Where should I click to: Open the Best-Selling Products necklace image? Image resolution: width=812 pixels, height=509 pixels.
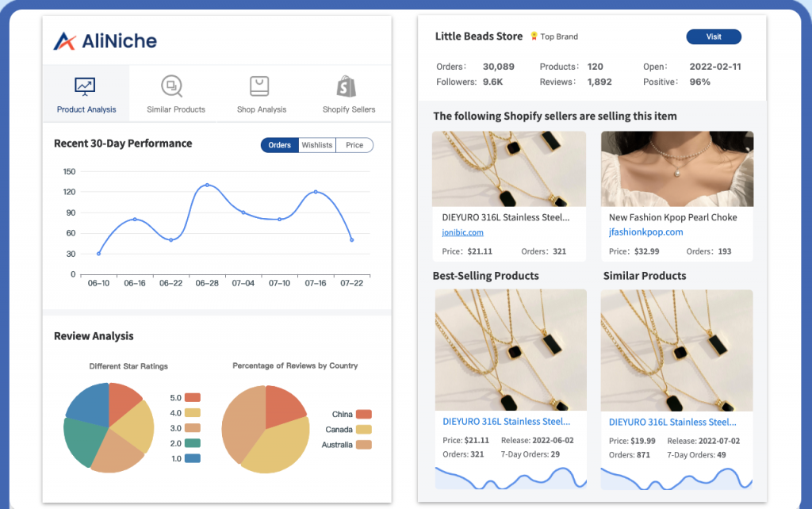tap(511, 350)
